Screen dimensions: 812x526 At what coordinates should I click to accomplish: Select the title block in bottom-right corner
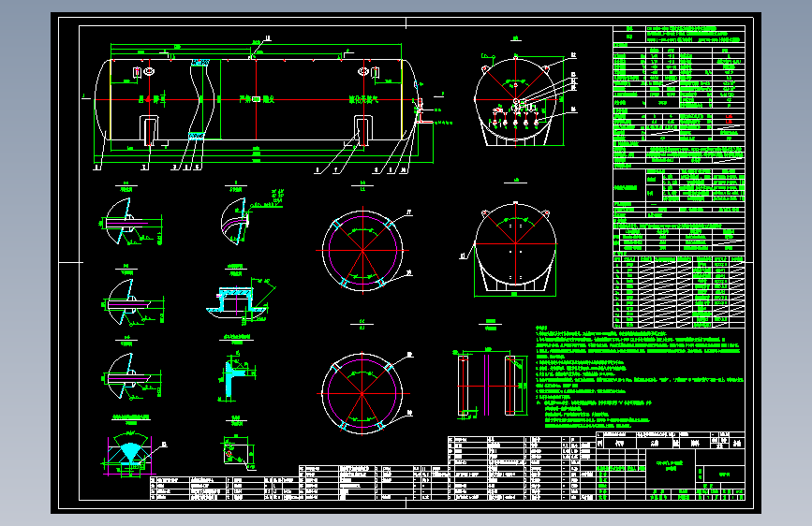pyautogui.click(x=671, y=466)
